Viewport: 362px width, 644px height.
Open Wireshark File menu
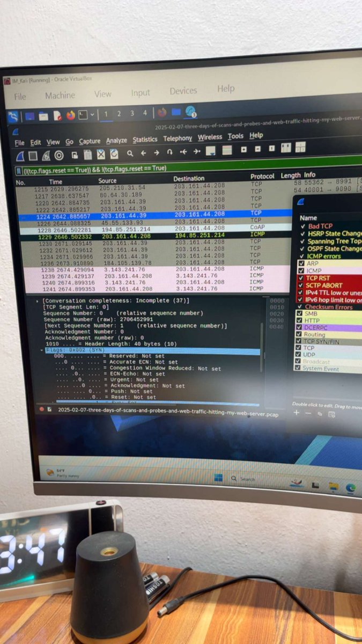click(19, 143)
